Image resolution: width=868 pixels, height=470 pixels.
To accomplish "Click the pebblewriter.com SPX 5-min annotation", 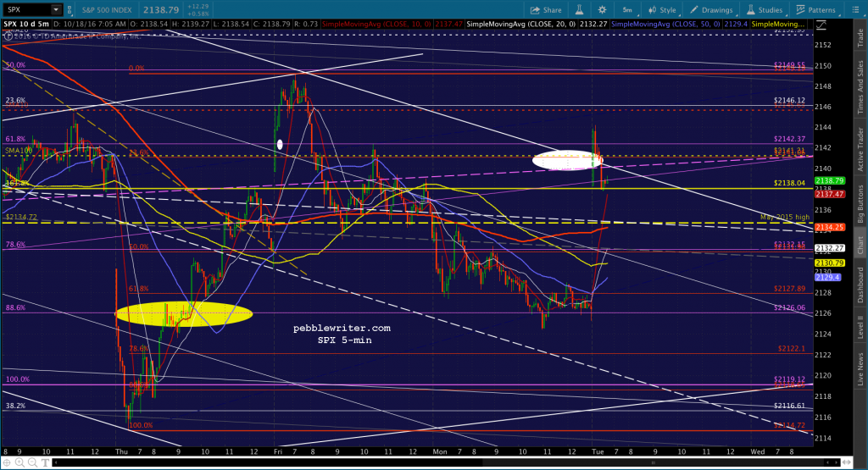I will pos(342,334).
